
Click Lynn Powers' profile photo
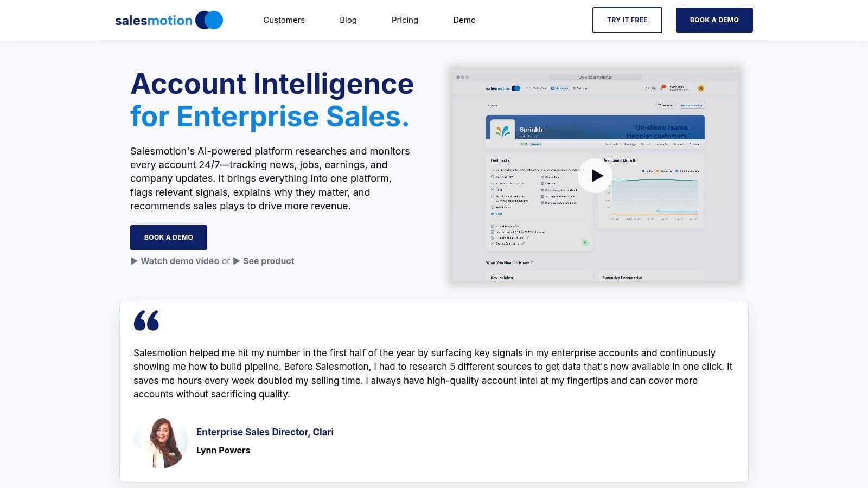click(x=161, y=443)
